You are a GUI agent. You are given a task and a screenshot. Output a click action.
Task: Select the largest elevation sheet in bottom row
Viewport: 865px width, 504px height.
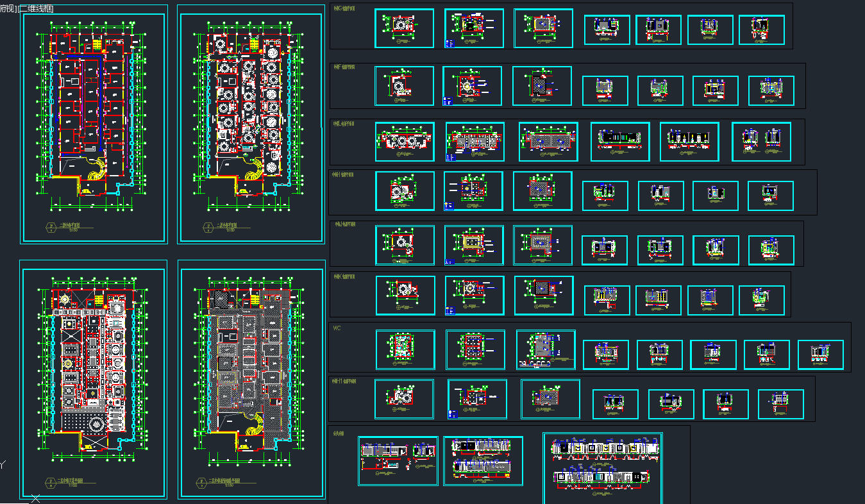coord(603,467)
